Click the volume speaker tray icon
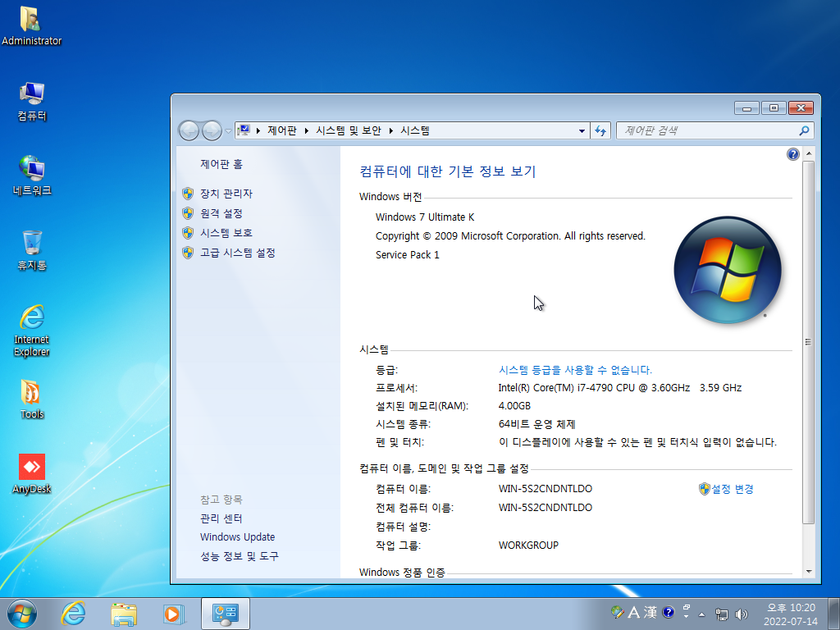This screenshot has width=840, height=630. tap(742, 614)
